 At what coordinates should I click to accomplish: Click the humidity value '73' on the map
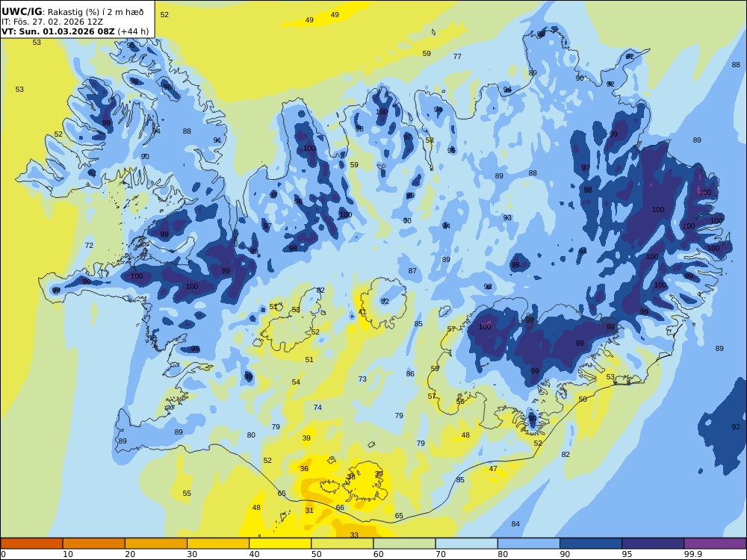click(362, 379)
